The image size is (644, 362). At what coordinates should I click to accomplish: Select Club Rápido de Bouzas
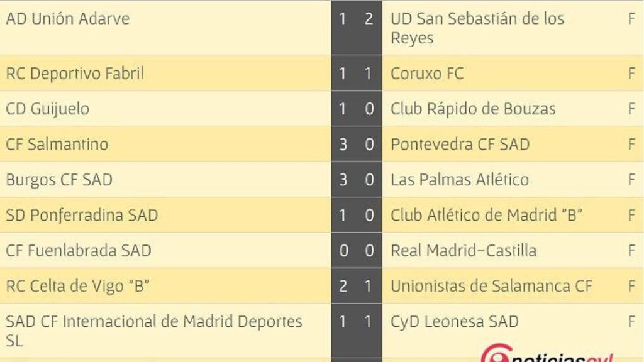point(473,109)
